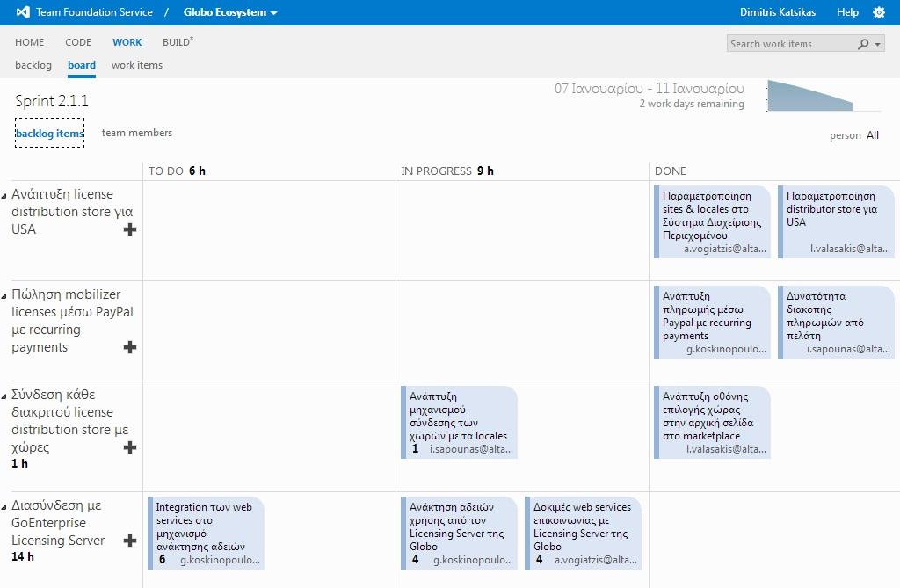Open Globo Ecosystem project dropdown

[x=230, y=12]
